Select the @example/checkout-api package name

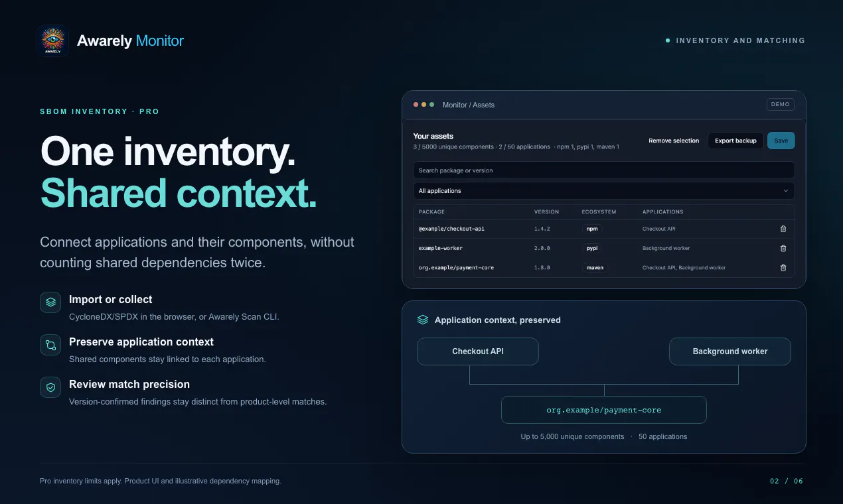click(451, 229)
